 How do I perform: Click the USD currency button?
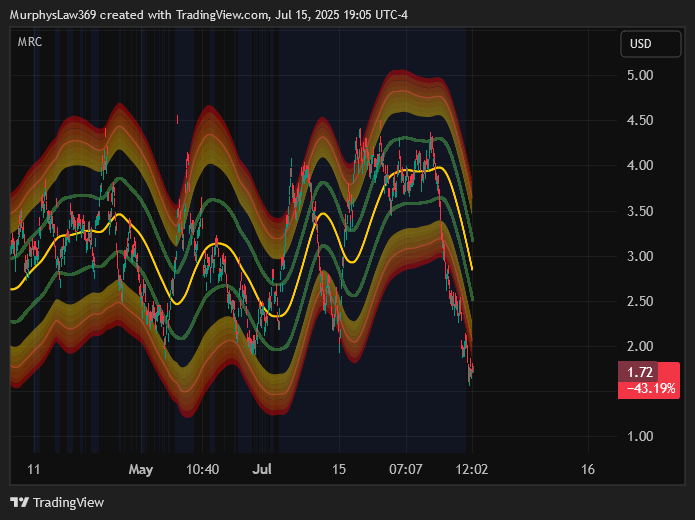(650, 44)
